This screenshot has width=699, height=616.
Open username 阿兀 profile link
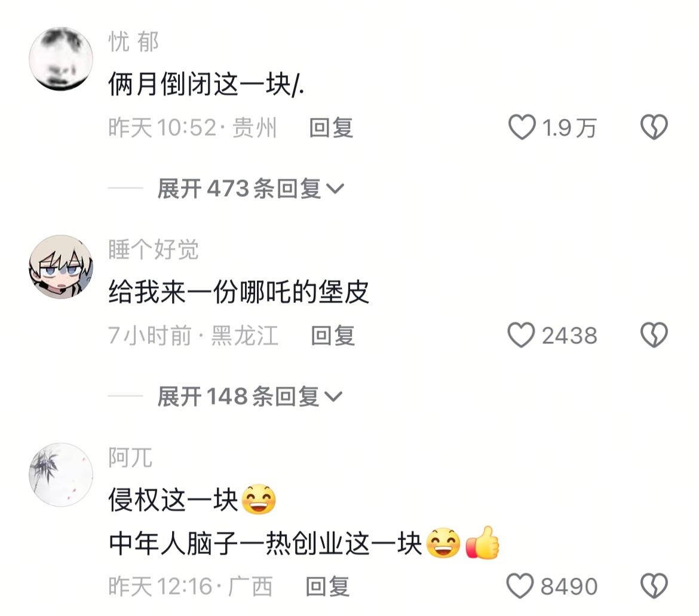point(130,457)
